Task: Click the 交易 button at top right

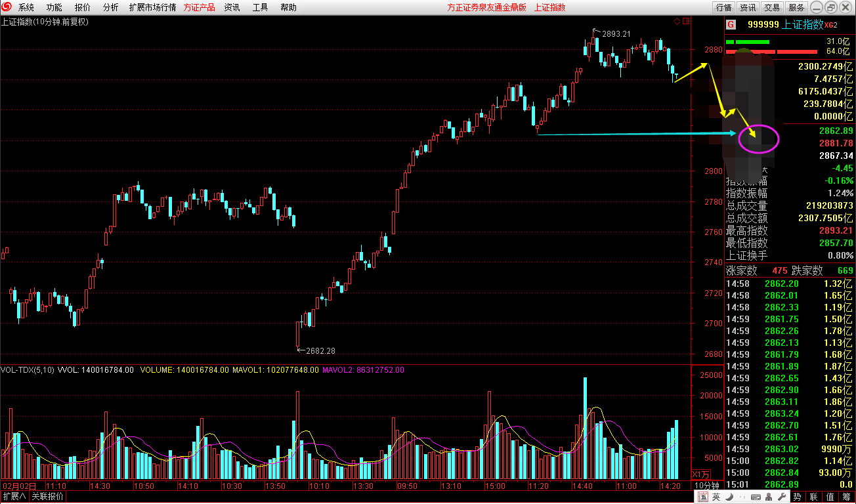Action: (772, 8)
